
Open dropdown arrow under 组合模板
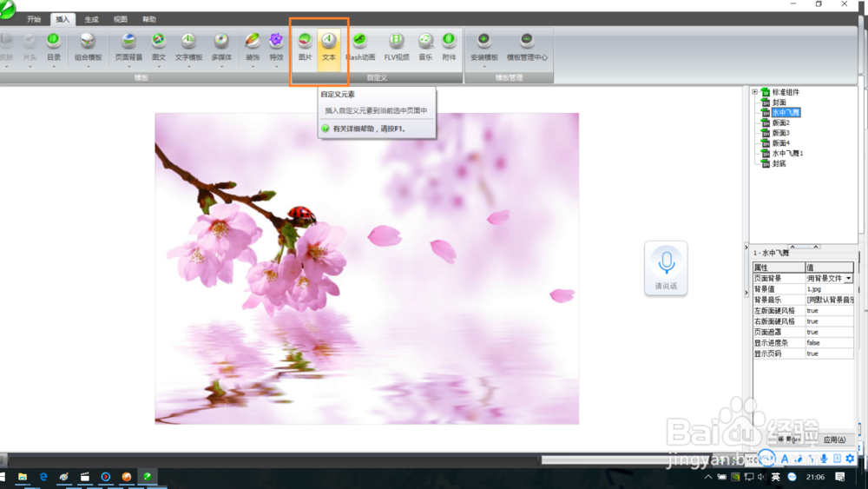coord(88,67)
